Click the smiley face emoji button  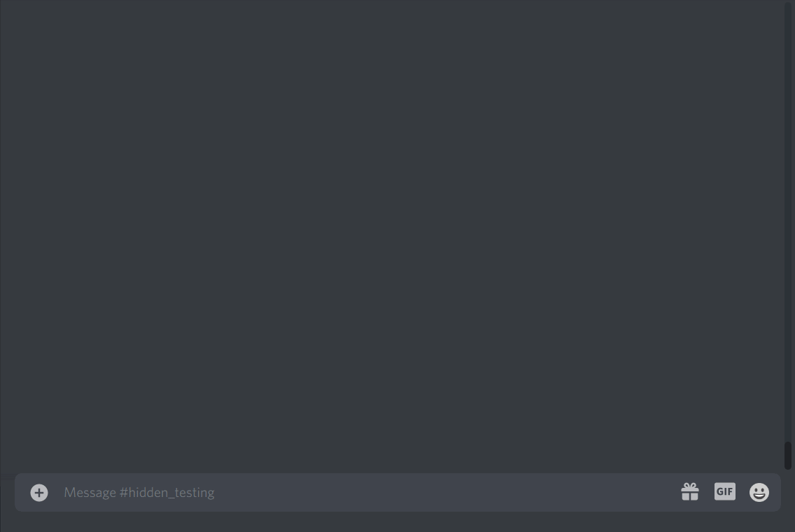(x=759, y=492)
